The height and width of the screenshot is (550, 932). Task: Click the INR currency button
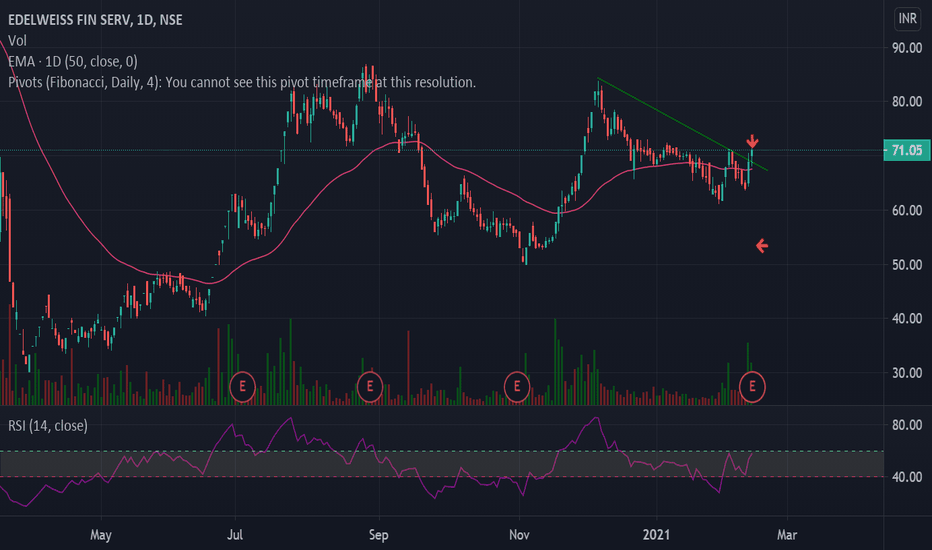(907, 19)
